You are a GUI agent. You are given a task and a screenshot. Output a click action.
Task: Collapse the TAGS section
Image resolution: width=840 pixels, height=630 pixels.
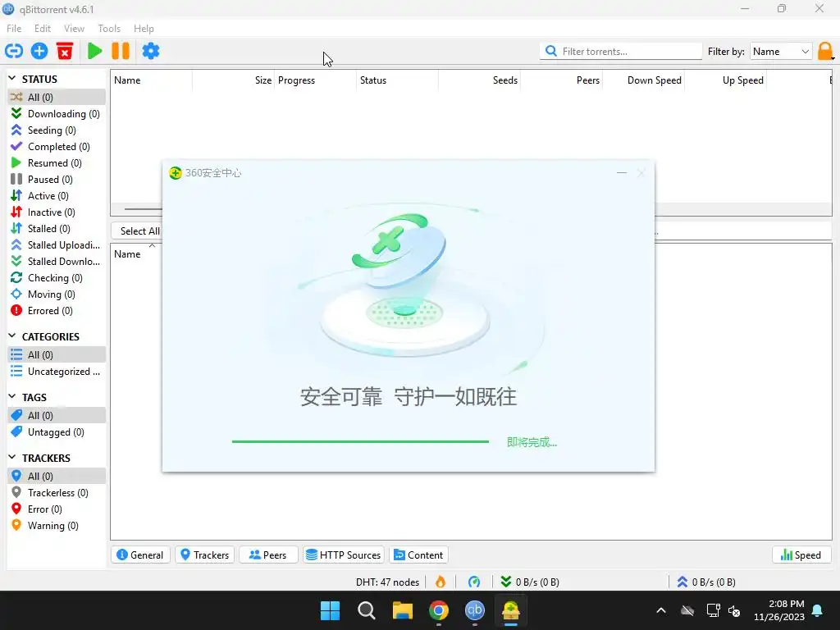tap(12, 396)
